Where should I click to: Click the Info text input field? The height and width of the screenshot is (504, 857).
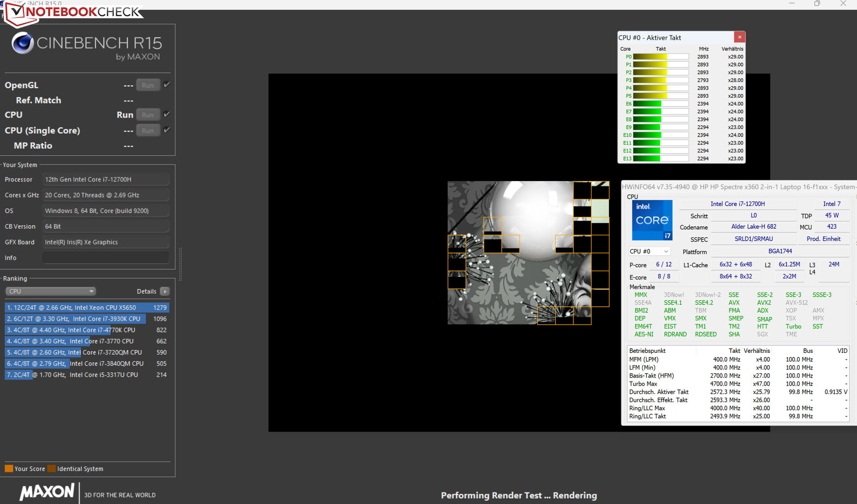click(106, 258)
